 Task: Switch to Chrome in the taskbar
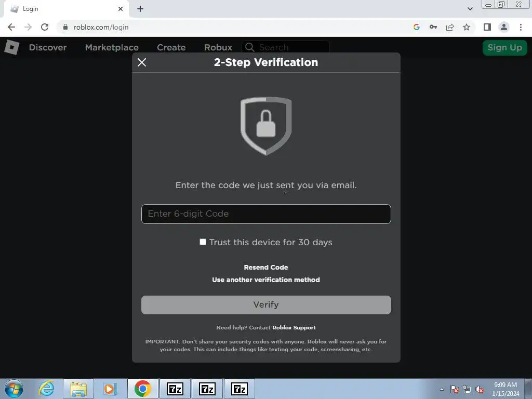143,389
